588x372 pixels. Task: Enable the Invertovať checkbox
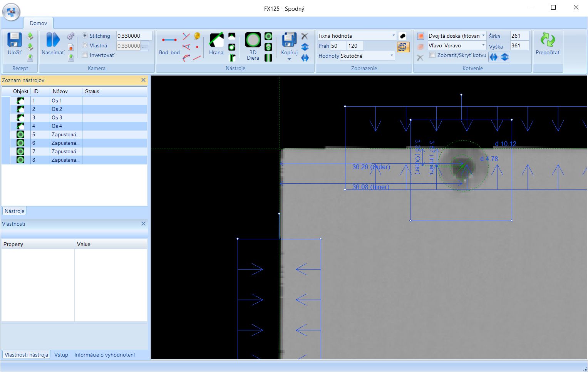click(85, 55)
